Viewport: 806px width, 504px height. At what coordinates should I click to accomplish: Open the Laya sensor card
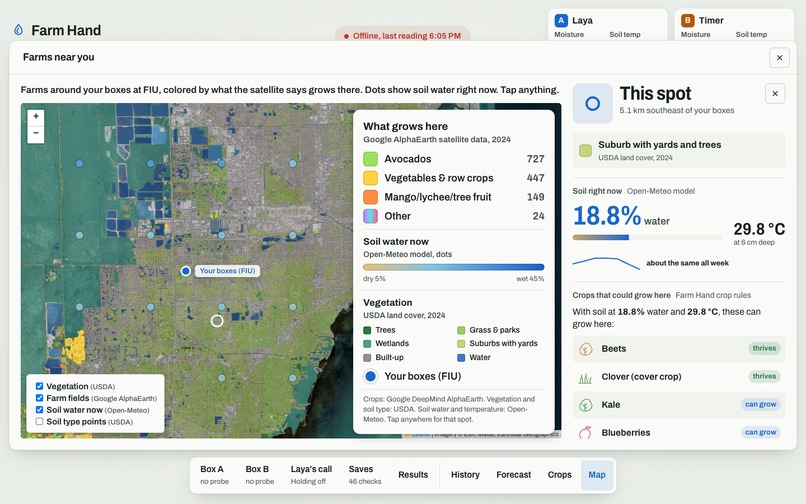point(608,25)
